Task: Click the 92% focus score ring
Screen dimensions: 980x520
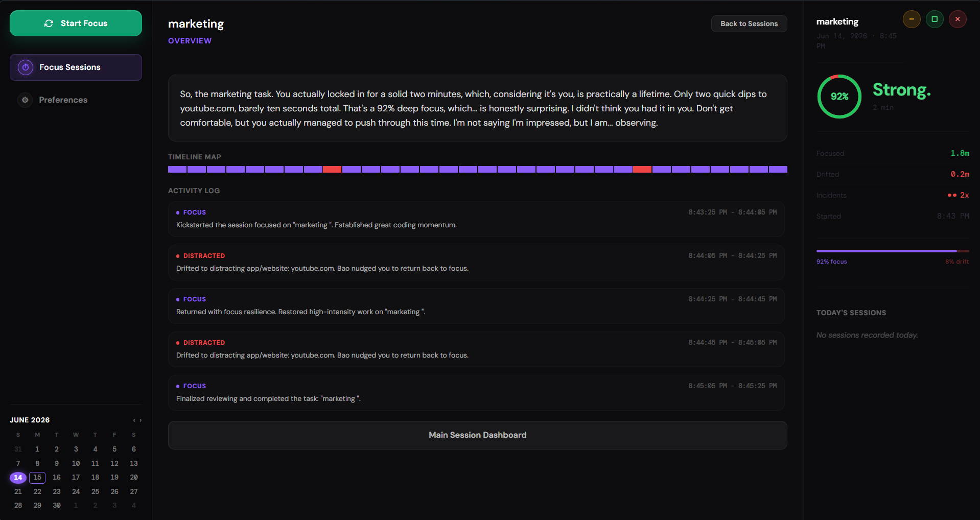Action: [839, 97]
